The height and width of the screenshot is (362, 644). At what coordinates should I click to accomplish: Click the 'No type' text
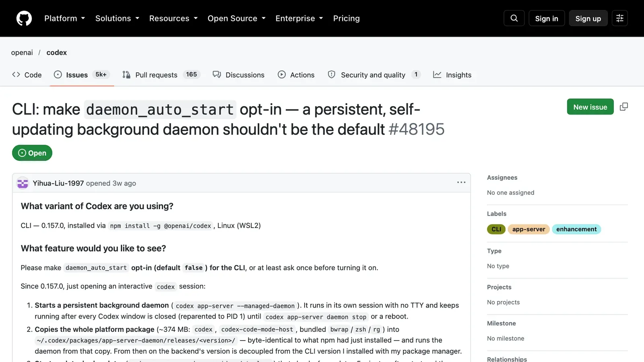point(498,266)
